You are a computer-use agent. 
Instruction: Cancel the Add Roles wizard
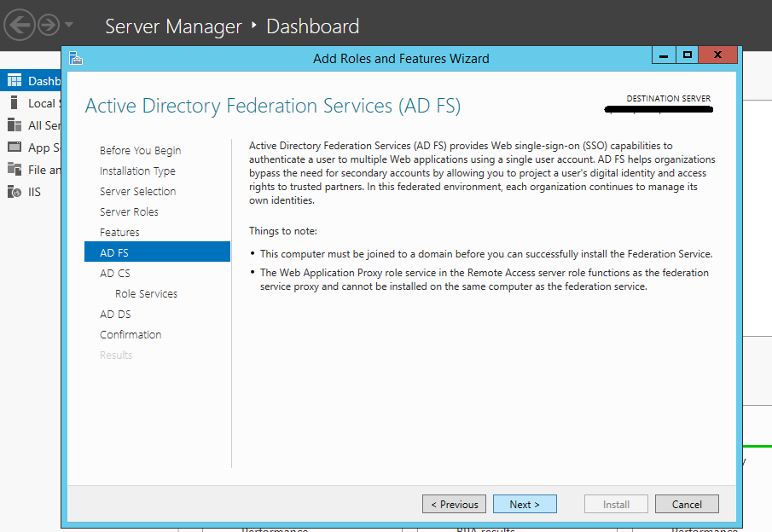click(x=687, y=504)
